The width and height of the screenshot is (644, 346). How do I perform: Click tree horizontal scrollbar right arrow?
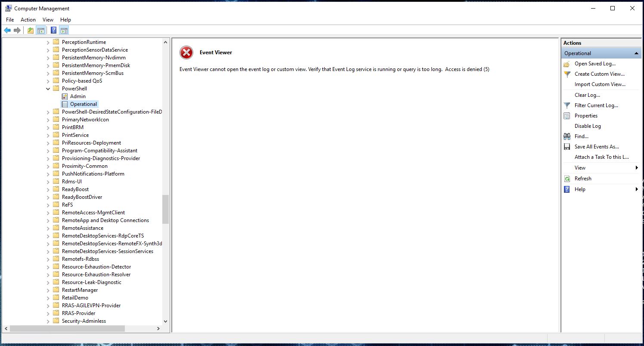pyautogui.click(x=158, y=328)
